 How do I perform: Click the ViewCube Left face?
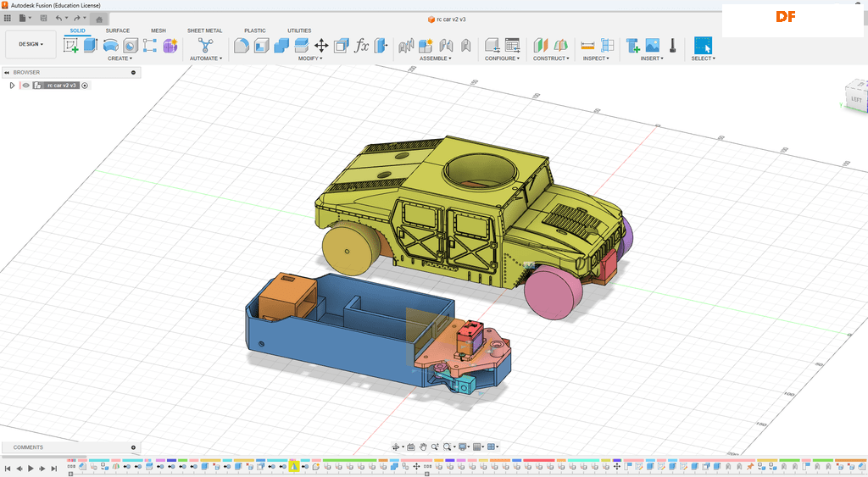[857, 100]
